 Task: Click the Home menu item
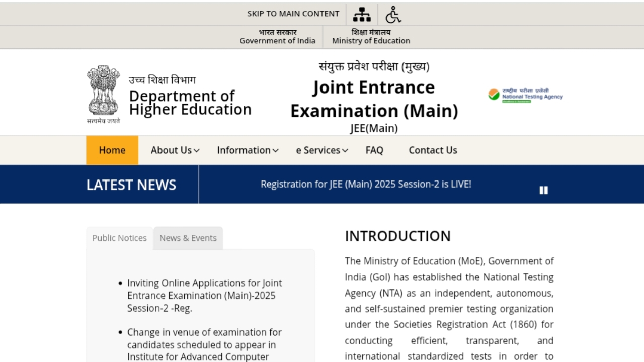point(112,150)
